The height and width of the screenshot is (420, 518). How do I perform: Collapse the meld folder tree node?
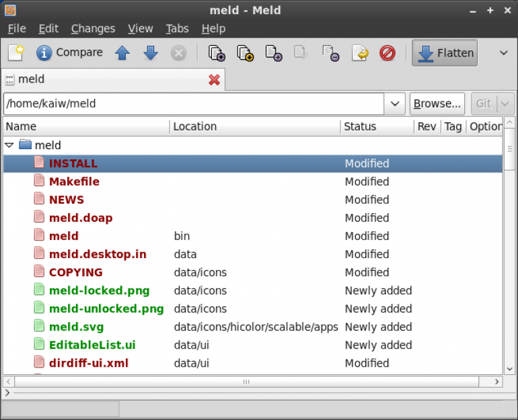[x=9, y=145]
